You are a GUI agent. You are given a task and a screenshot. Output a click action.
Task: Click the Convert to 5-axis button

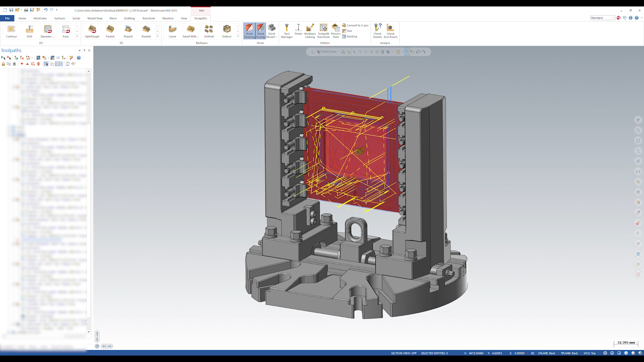point(355,25)
